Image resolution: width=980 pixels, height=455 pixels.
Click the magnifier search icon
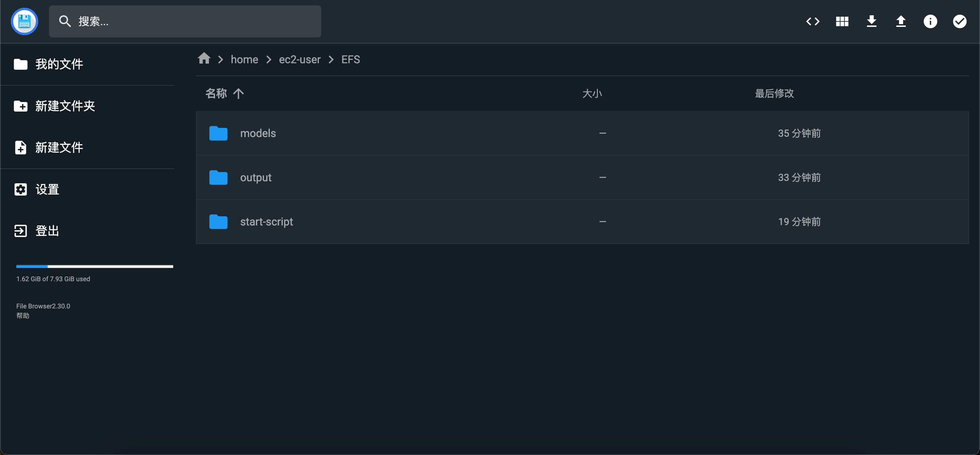tap(65, 21)
